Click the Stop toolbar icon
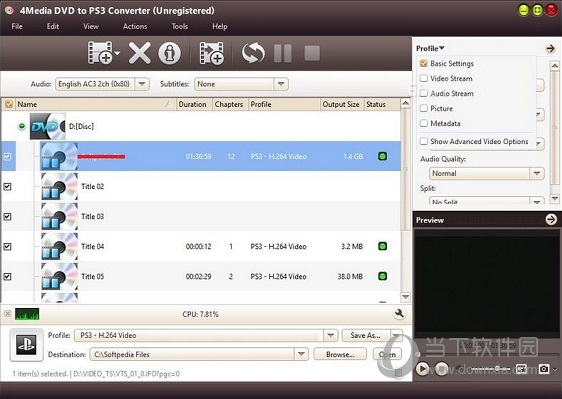This screenshot has width=562, height=399. [x=312, y=53]
